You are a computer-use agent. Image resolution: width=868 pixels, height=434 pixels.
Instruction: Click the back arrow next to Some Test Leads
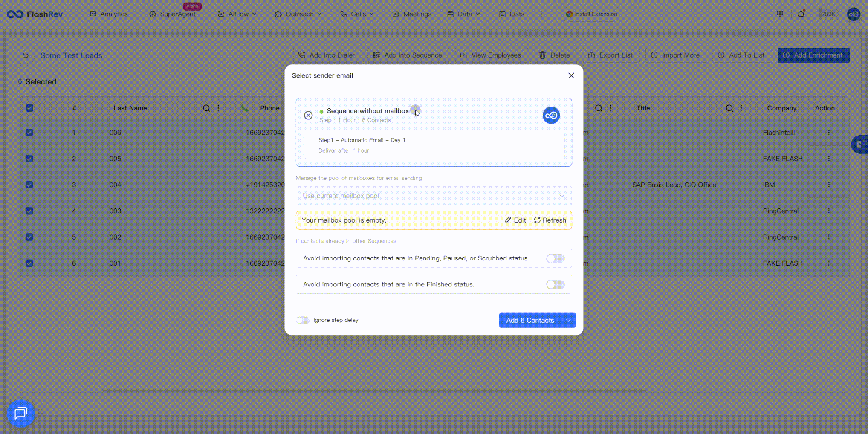click(x=26, y=55)
